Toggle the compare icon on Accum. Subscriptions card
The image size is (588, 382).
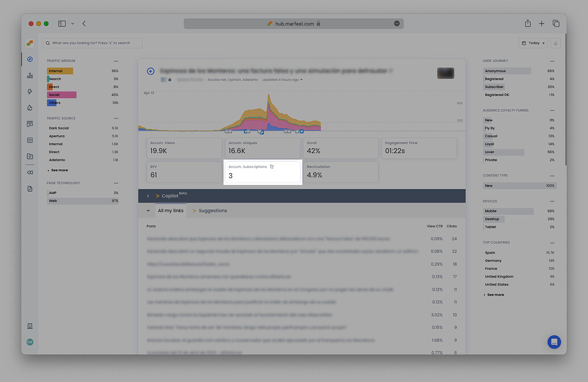(x=272, y=166)
